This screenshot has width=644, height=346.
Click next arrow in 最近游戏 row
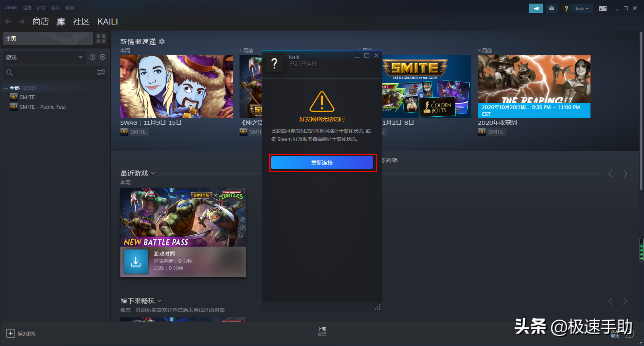click(625, 174)
